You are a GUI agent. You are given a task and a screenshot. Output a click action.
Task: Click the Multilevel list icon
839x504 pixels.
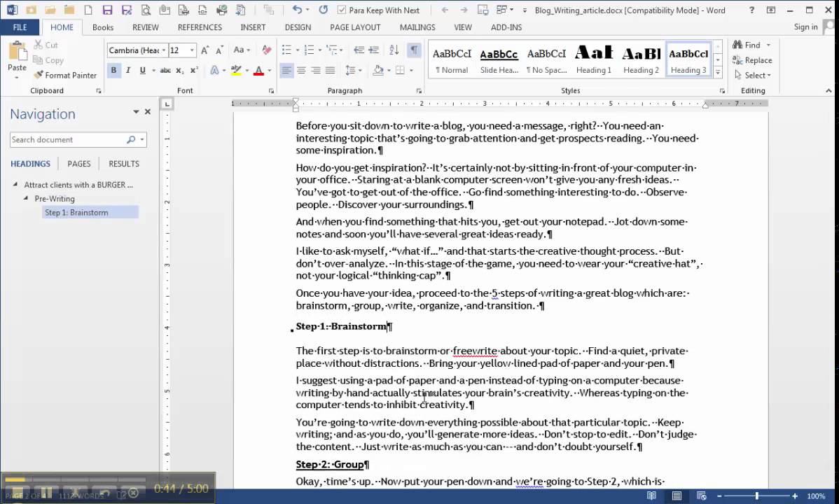coord(331,50)
